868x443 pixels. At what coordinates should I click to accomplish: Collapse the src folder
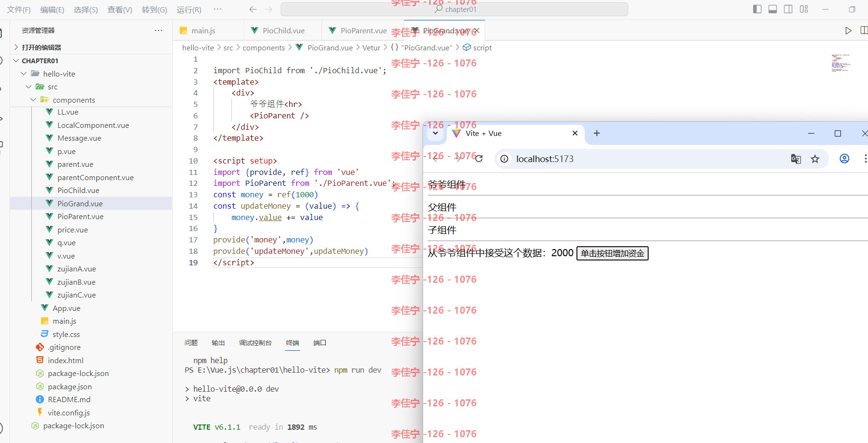(x=91, y=87)
